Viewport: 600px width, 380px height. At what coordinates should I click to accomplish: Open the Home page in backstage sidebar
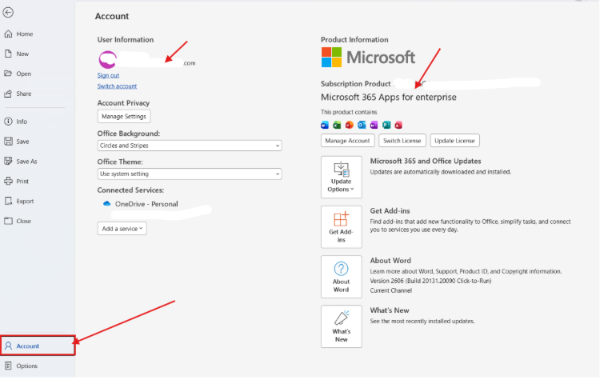(x=19, y=34)
